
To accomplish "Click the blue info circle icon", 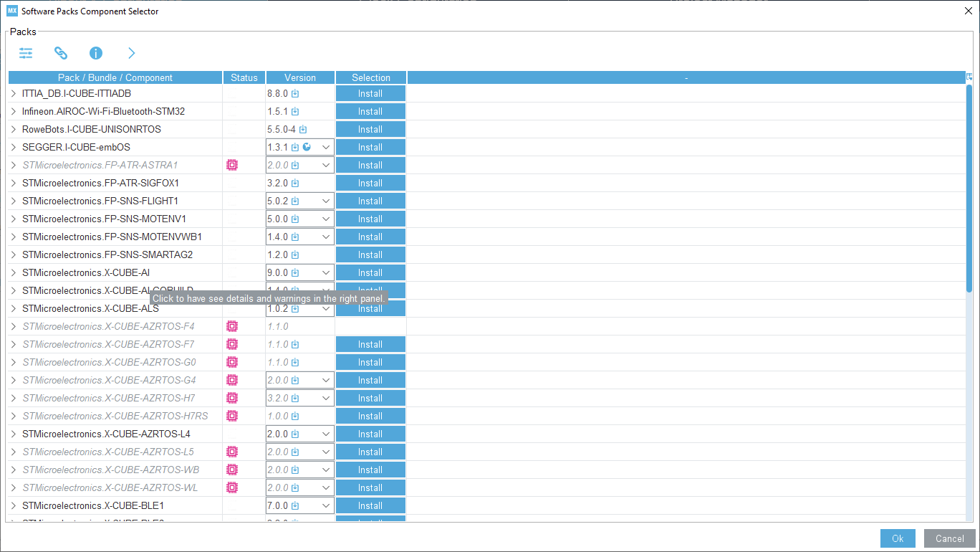I will click(95, 53).
